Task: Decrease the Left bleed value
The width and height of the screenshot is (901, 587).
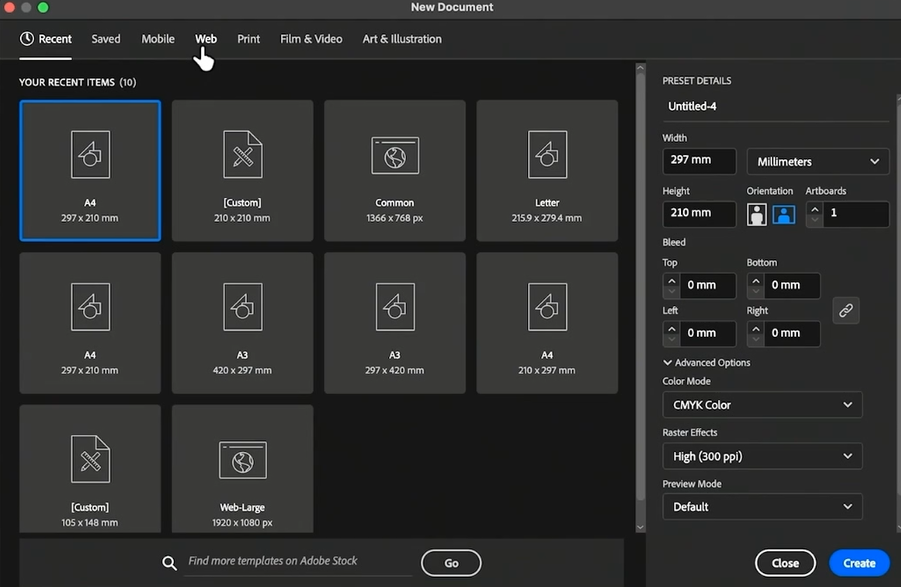Action: tap(671, 339)
